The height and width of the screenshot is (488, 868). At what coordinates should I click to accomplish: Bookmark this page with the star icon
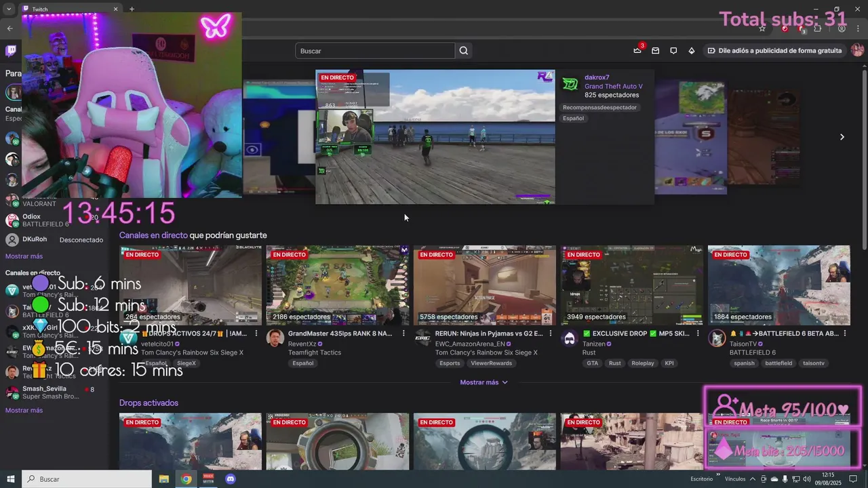762,28
